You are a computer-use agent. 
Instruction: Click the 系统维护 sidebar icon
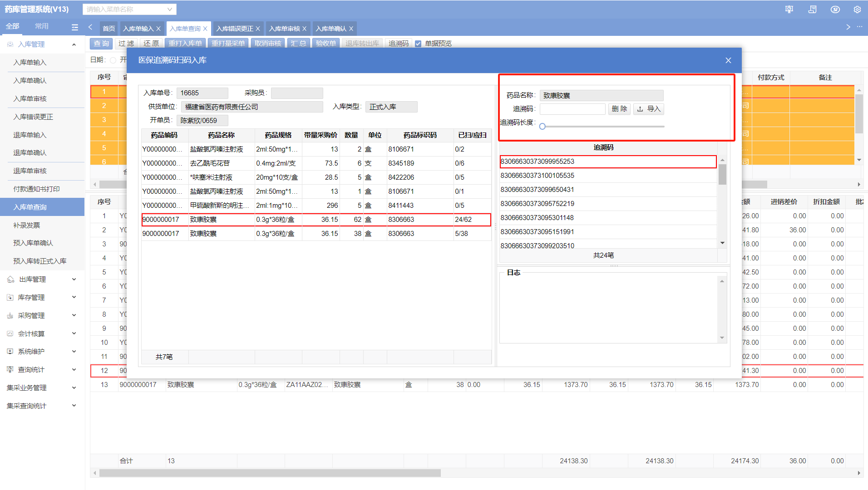(10, 352)
